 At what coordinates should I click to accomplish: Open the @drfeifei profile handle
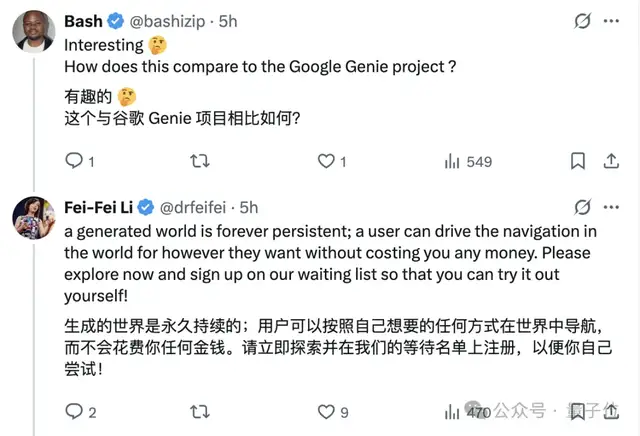point(197,207)
